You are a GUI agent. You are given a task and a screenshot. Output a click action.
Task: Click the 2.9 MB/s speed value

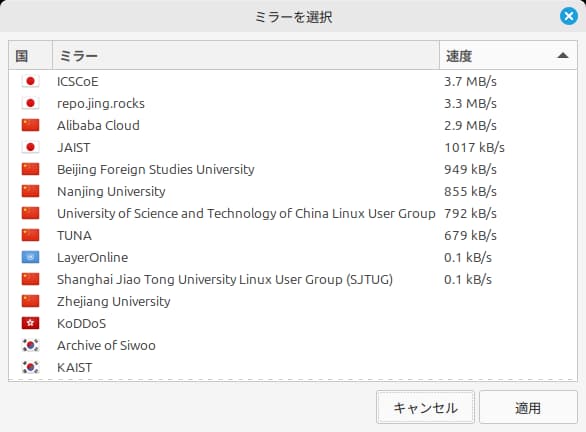coord(471,126)
